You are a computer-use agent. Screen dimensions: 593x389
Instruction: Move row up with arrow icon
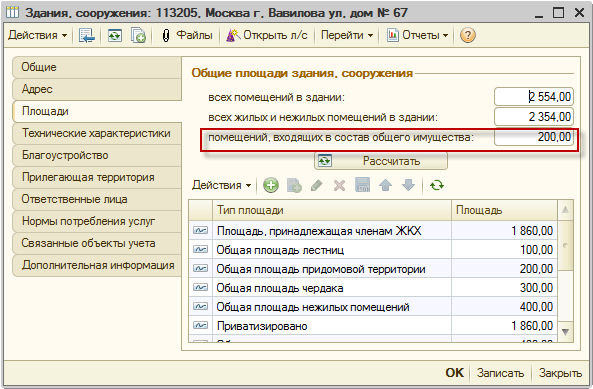pyautogui.click(x=385, y=185)
